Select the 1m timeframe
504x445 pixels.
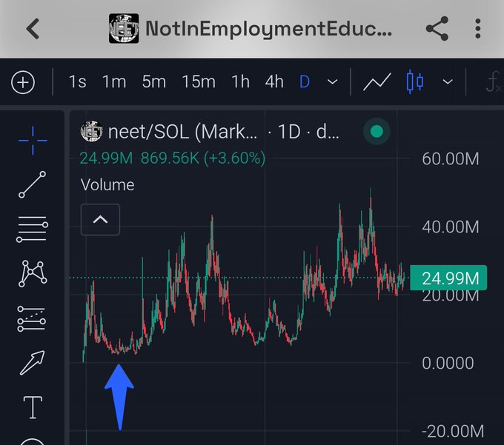pyautogui.click(x=114, y=82)
